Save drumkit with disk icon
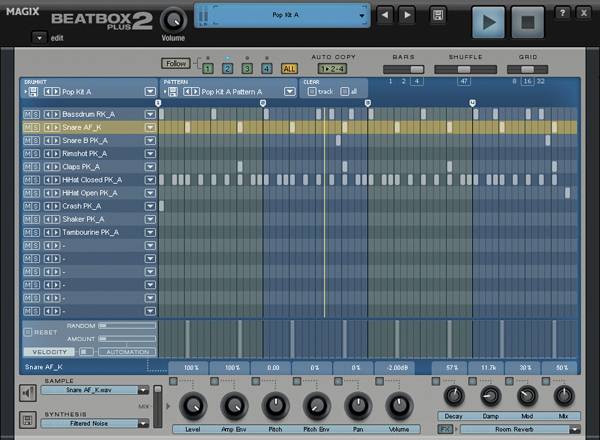Viewport: 600px width, 440px height. 33,92
